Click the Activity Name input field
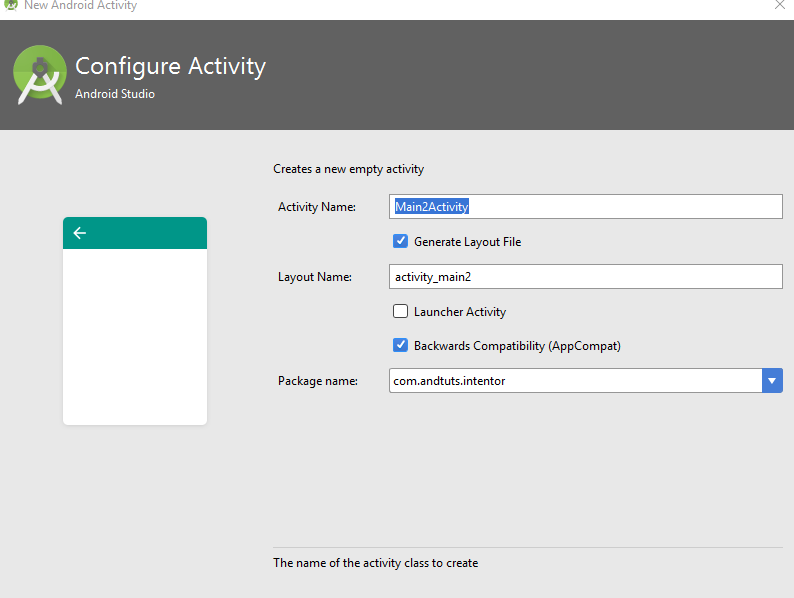The width and height of the screenshot is (794, 598). [x=585, y=207]
